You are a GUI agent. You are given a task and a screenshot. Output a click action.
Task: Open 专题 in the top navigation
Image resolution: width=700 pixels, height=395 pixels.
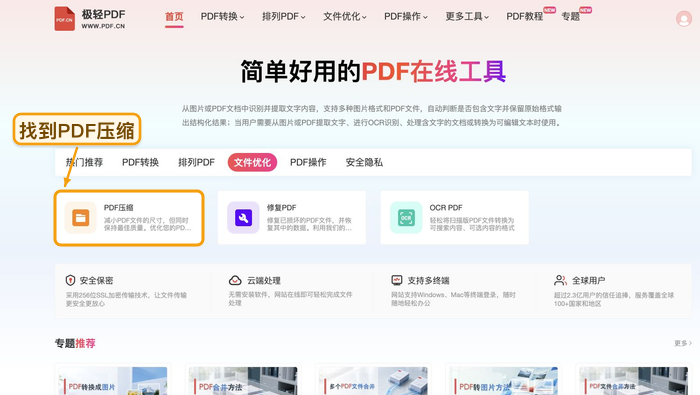570,17
